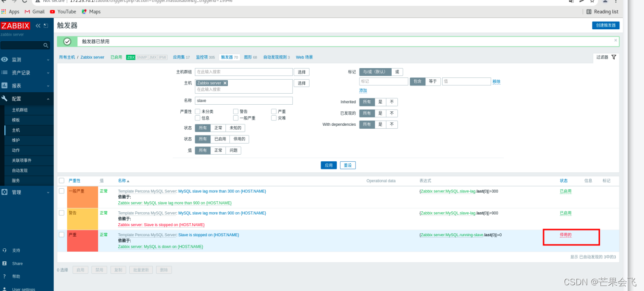Click the sidebar search magnifier icon

coord(46,45)
